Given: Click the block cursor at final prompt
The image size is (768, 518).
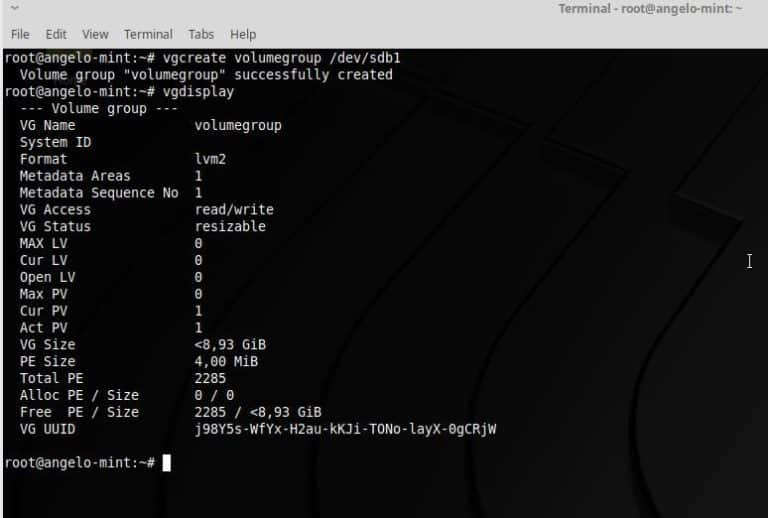Looking at the screenshot, I should tap(167, 463).
